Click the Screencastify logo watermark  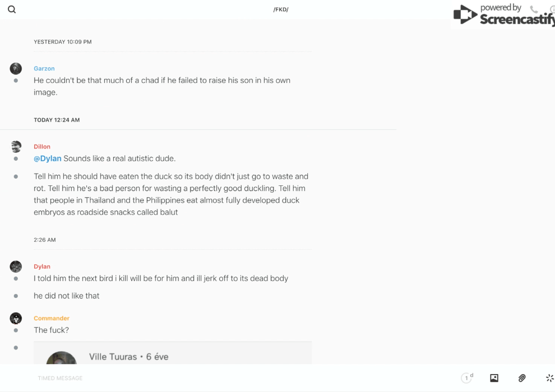(503, 15)
